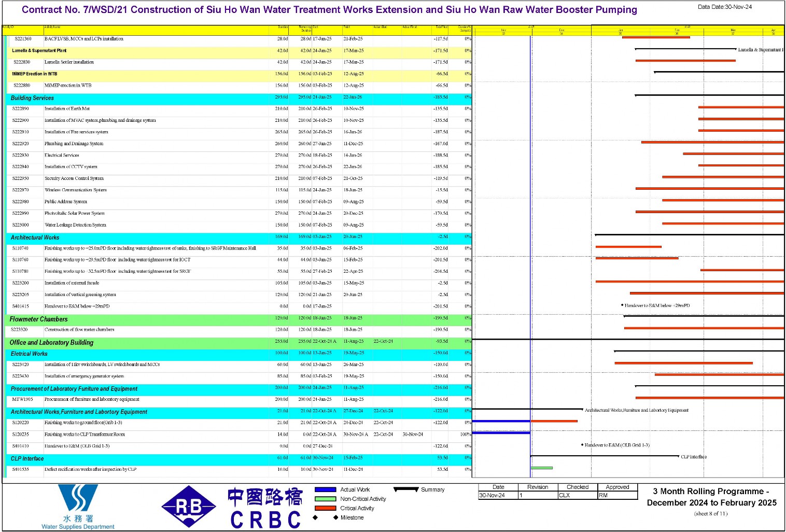Click activity 'Plumbing and Drainage System'
Viewport: 786px width, 532px height.
pyautogui.click(x=74, y=144)
